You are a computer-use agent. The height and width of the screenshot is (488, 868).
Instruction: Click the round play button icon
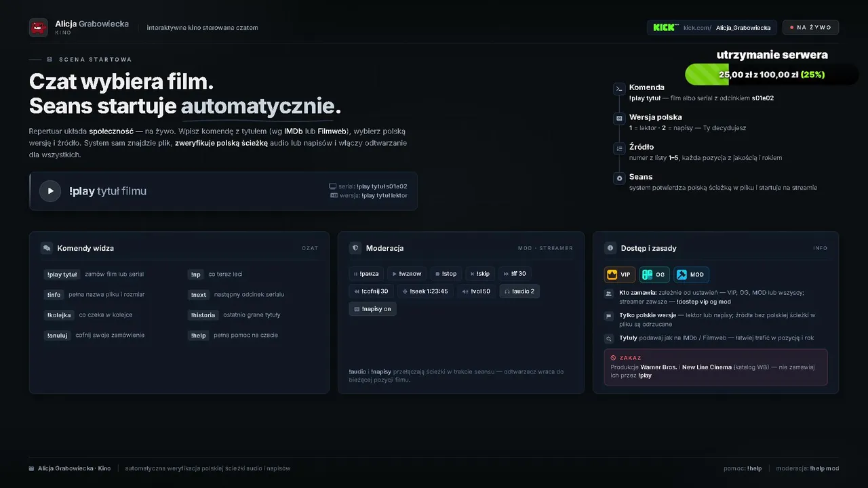tap(50, 191)
